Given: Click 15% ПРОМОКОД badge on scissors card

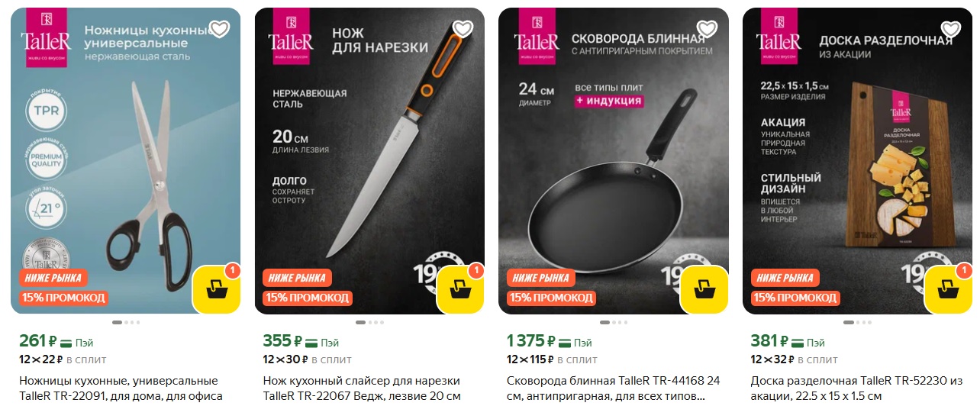Looking at the screenshot, I should pyautogui.click(x=63, y=298).
